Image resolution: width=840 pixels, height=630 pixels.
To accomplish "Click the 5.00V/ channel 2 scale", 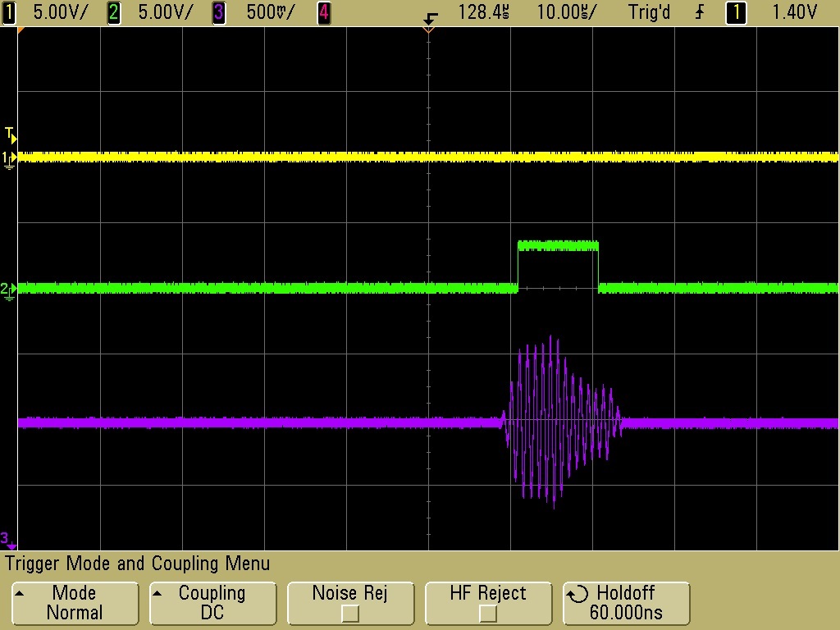I will (165, 12).
